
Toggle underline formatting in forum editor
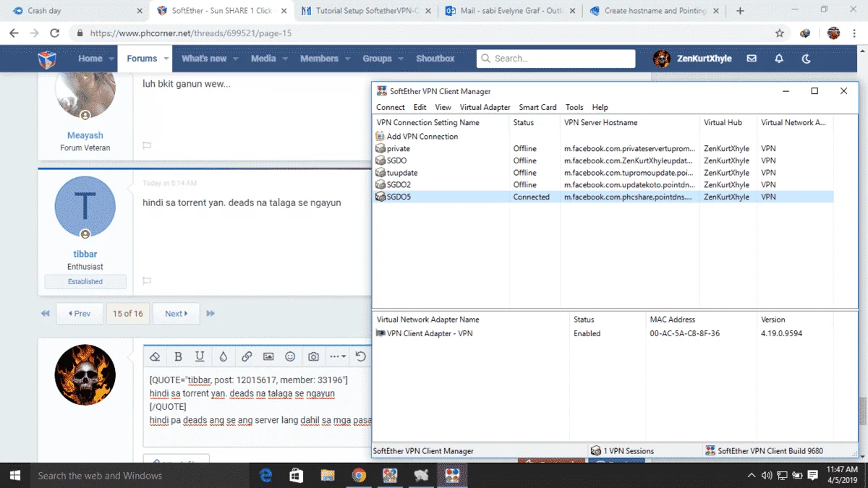tap(200, 356)
